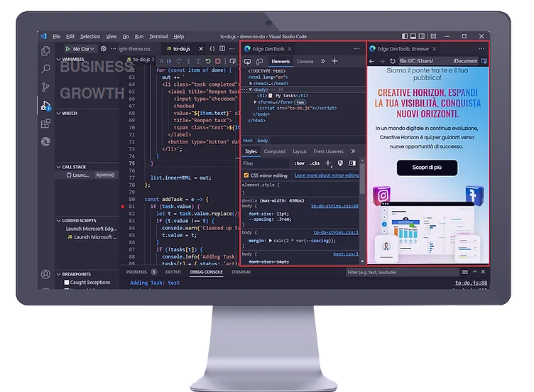Screen dimensions: 534x392
Task: Toggle the Caught Exceptions breakpoint checkbox
Action: pos(67,283)
